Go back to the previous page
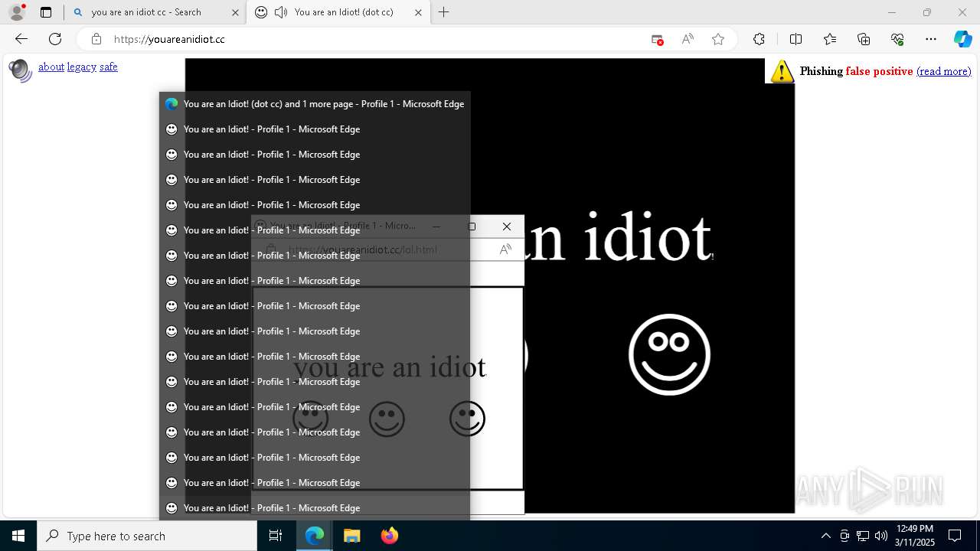 (x=21, y=39)
